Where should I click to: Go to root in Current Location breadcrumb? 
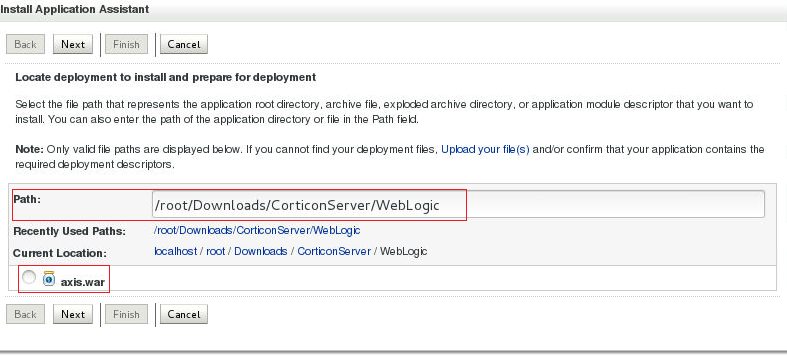tap(215, 251)
